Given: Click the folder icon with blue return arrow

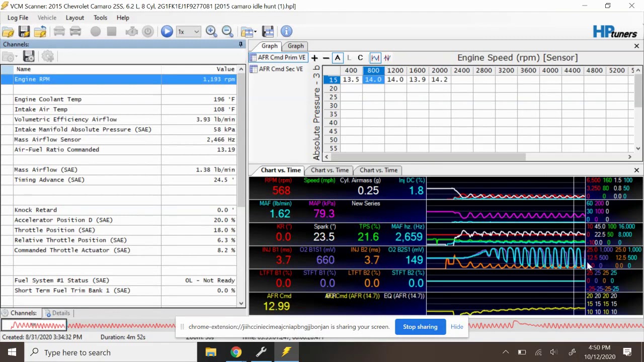Looking at the screenshot, I should (x=40, y=32).
